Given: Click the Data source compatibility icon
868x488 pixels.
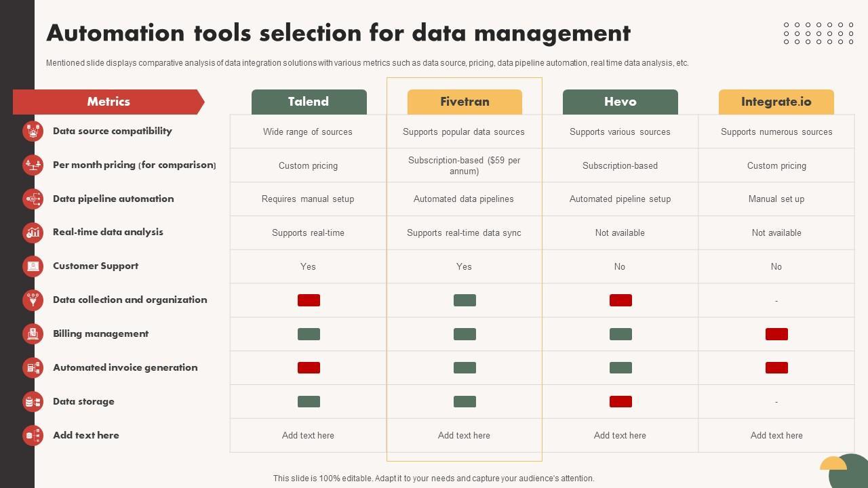Looking at the screenshot, I should (x=33, y=131).
